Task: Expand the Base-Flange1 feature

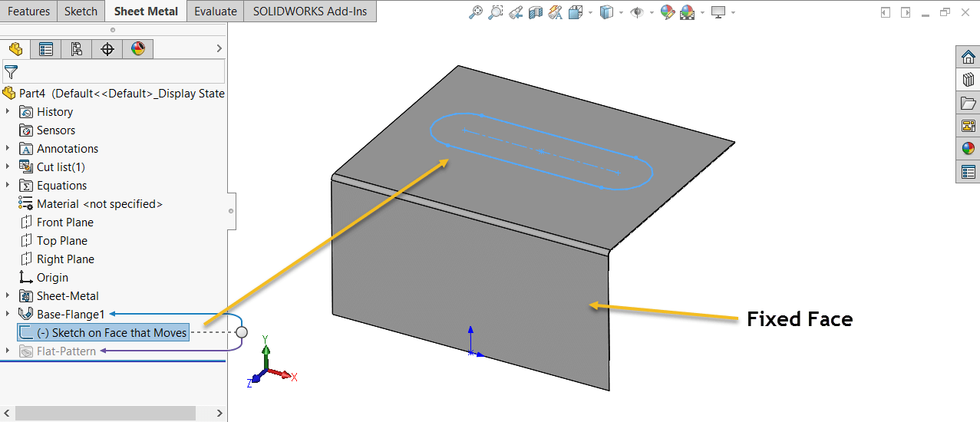Action: [8, 314]
